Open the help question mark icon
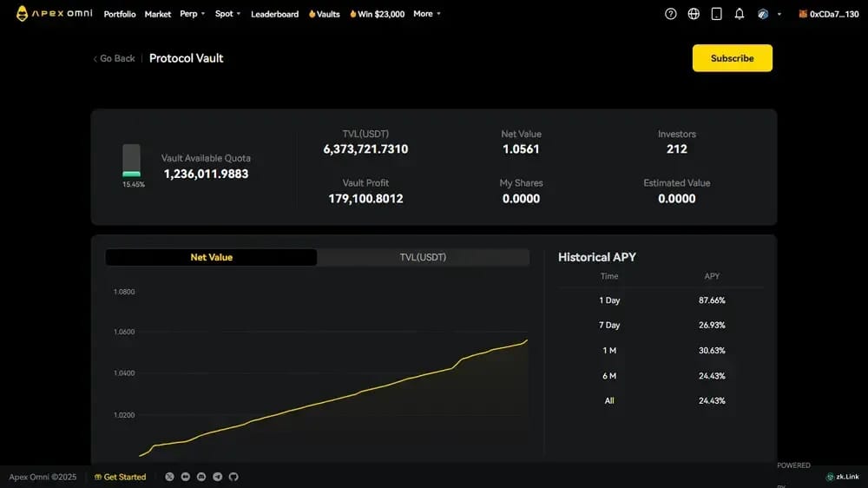This screenshot has height=488, width=868. pyautogui.click(x=670, y=14)
